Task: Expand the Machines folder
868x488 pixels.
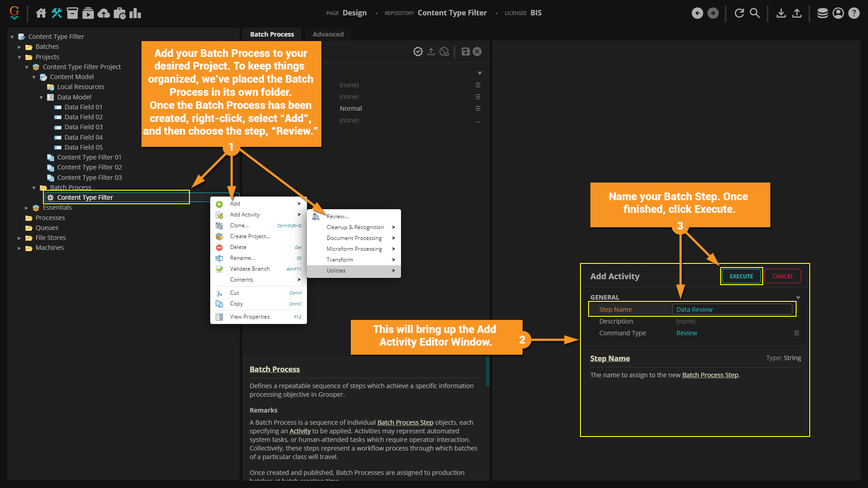Action: pos(19,248)
